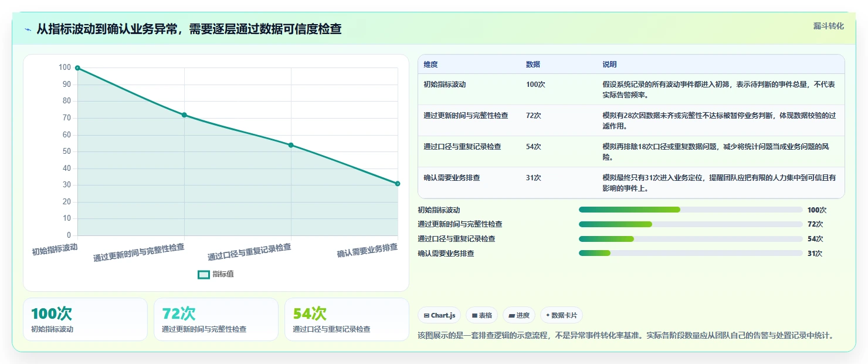
Task: Click the 54次 value beside the progress bar
Action: click(815, 239)
